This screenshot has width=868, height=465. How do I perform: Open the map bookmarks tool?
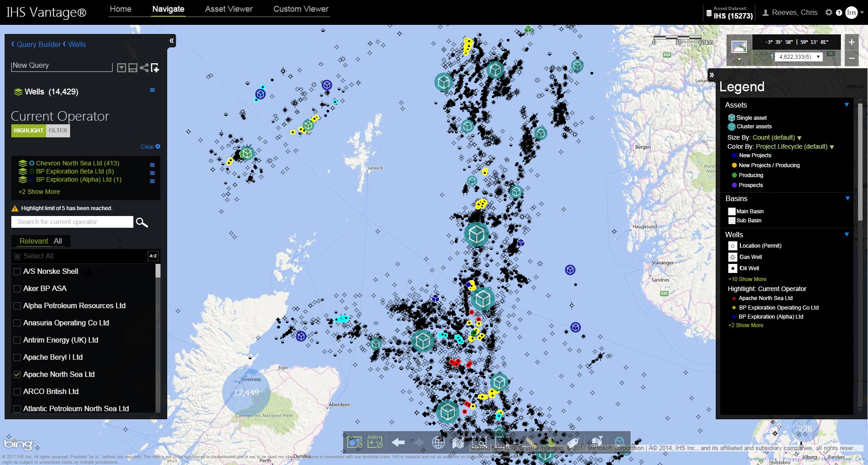tap(458, 442)
